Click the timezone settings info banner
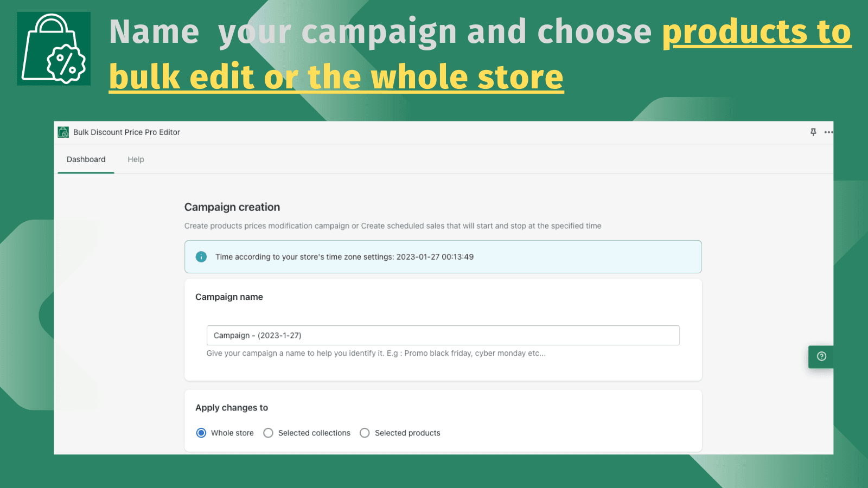This screenshot has height=488, width=868. (443, 256)
